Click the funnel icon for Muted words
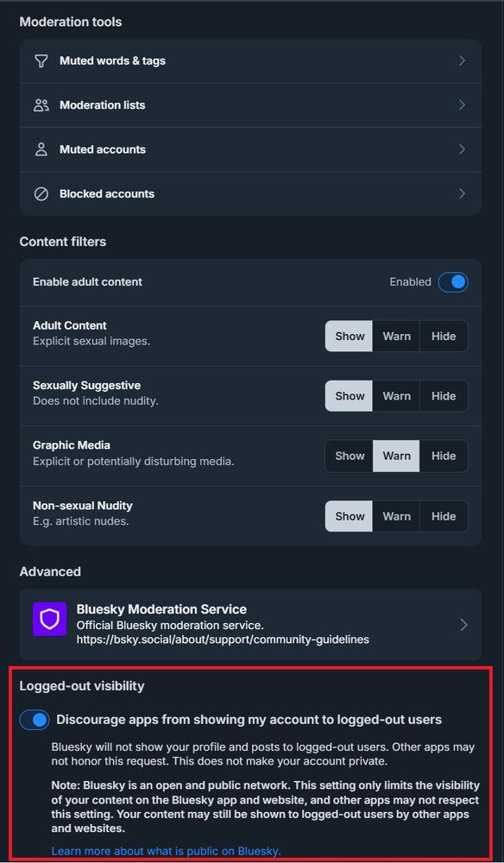This screenshot has width=504, height=863. [x=41, y=61]
